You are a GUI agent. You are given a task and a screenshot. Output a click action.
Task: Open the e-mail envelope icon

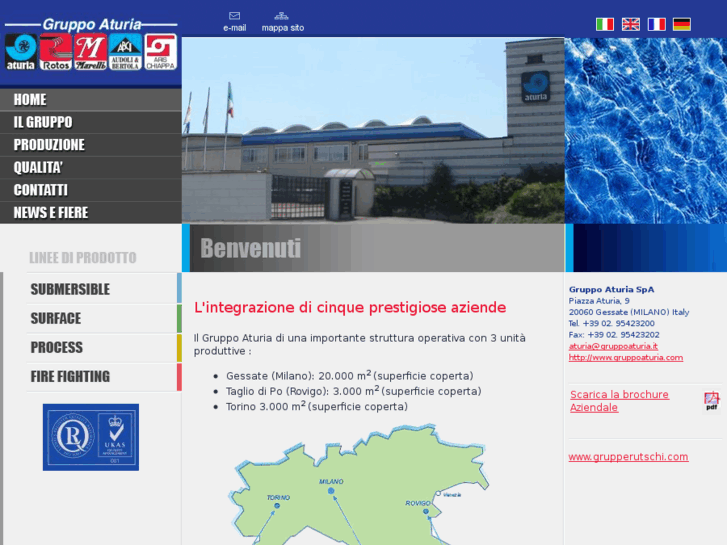point(235,16)
